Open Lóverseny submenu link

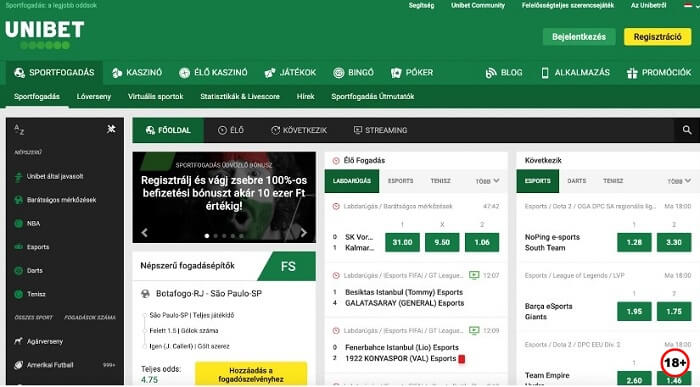[x=94, y=96]
